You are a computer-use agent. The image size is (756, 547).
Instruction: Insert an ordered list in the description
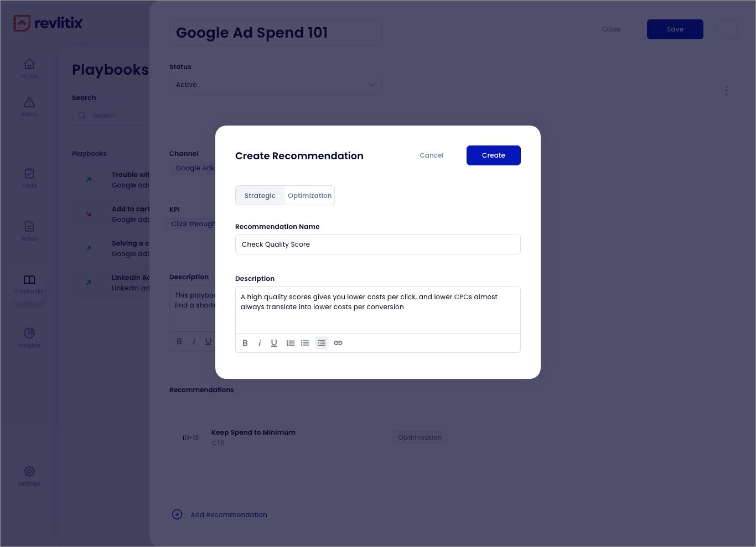coord(291,343)
